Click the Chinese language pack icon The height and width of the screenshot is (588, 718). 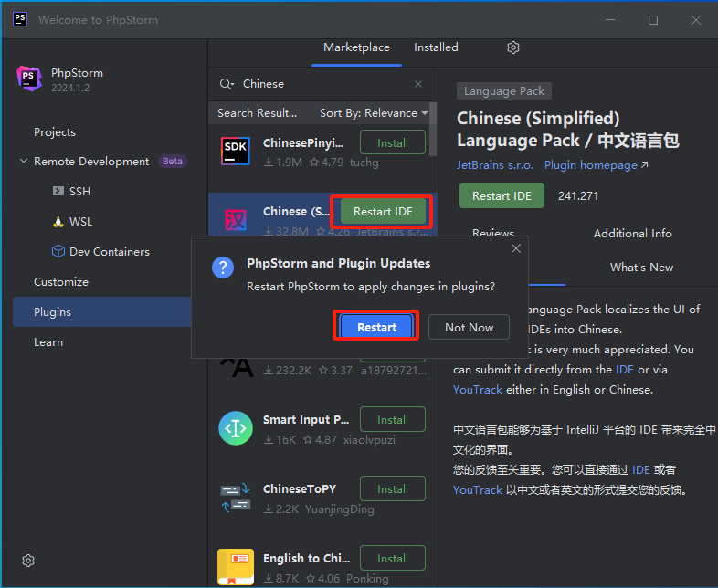tap(236, 220)
